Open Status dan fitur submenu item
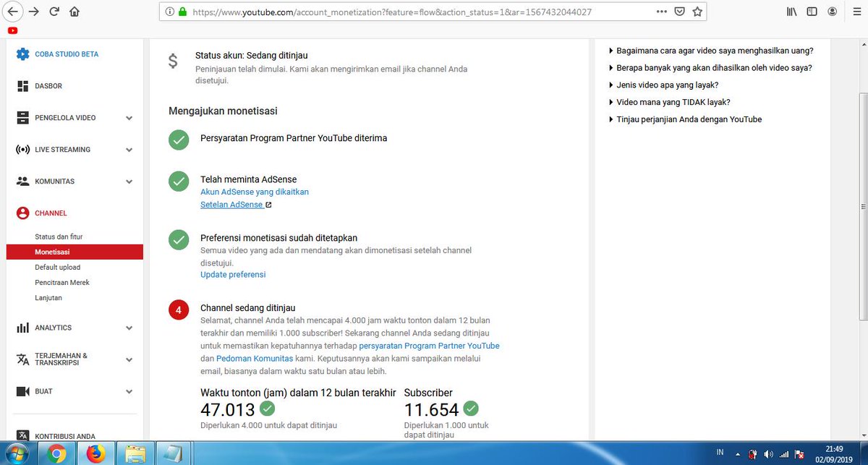868x465 pixels. (59, 237)
